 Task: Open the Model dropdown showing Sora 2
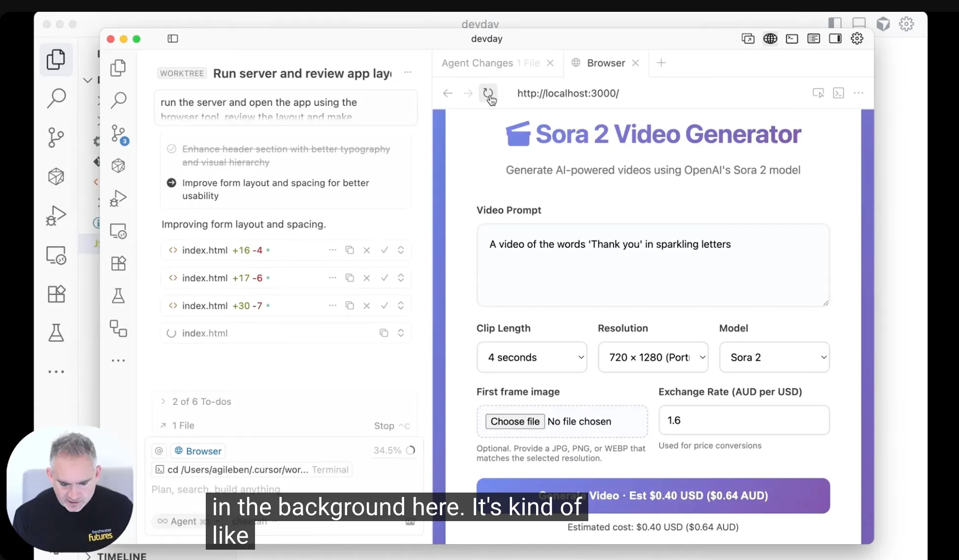pyautogui.click(x=774, y=357)
